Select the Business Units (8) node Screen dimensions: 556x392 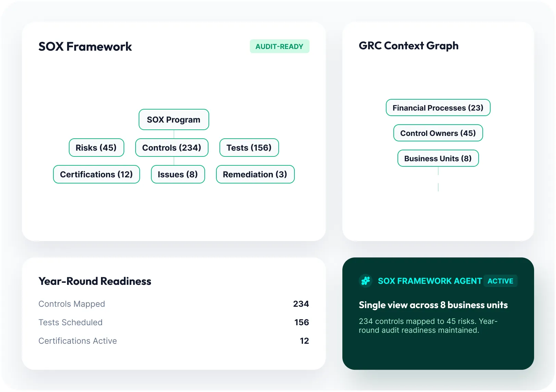[438, 158]
